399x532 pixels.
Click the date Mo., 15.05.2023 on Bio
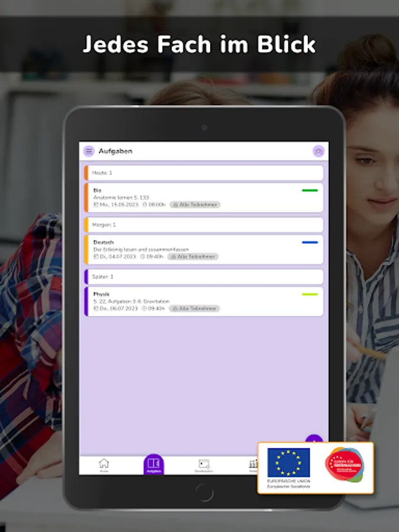tap(116, 205)
